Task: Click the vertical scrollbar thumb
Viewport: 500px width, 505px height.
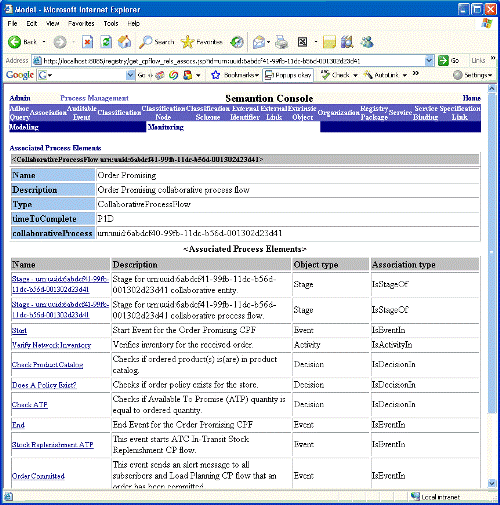Action: (x=491, y=252)
